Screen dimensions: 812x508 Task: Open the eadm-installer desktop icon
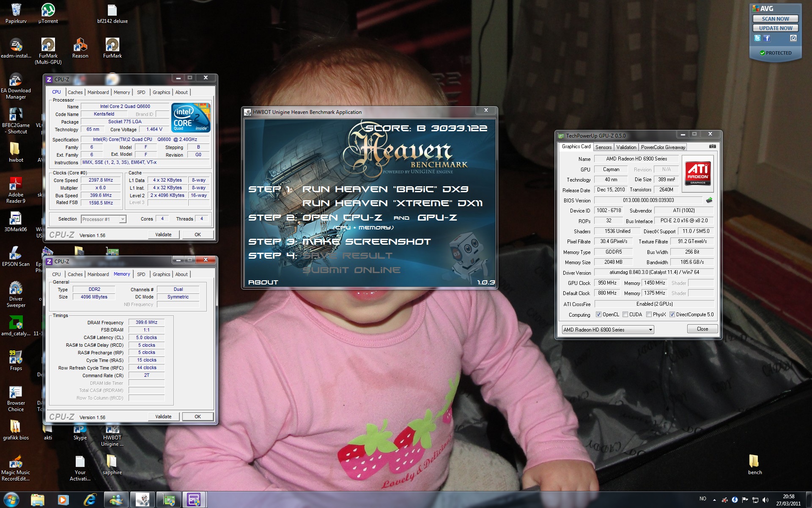tap(16, 48)
